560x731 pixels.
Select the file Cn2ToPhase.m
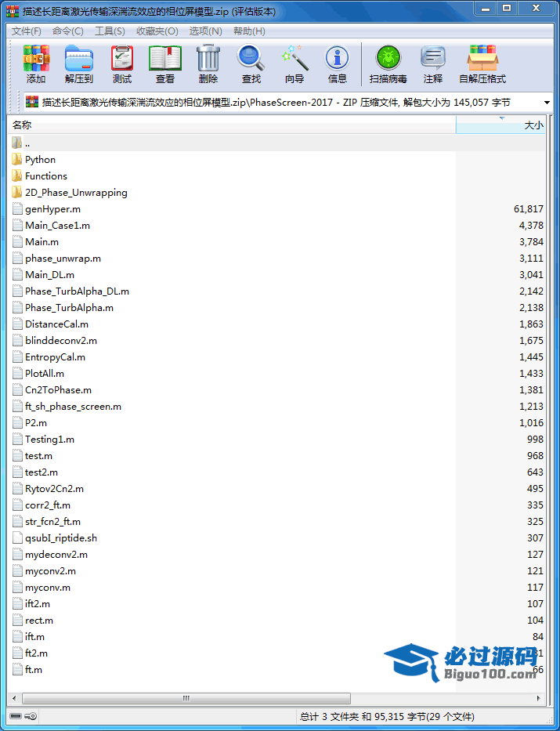pyautogui.click(x=58, y=389)
